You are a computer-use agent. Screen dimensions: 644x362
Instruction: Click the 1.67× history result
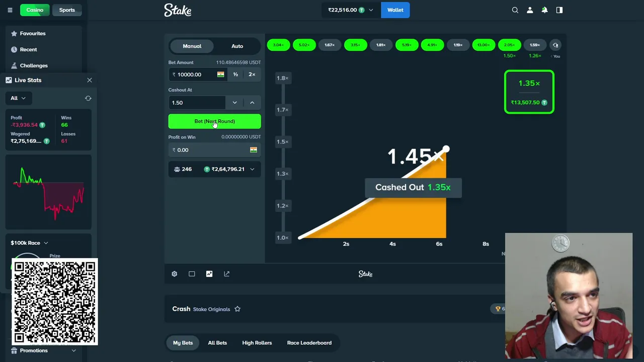pos(330,45)
